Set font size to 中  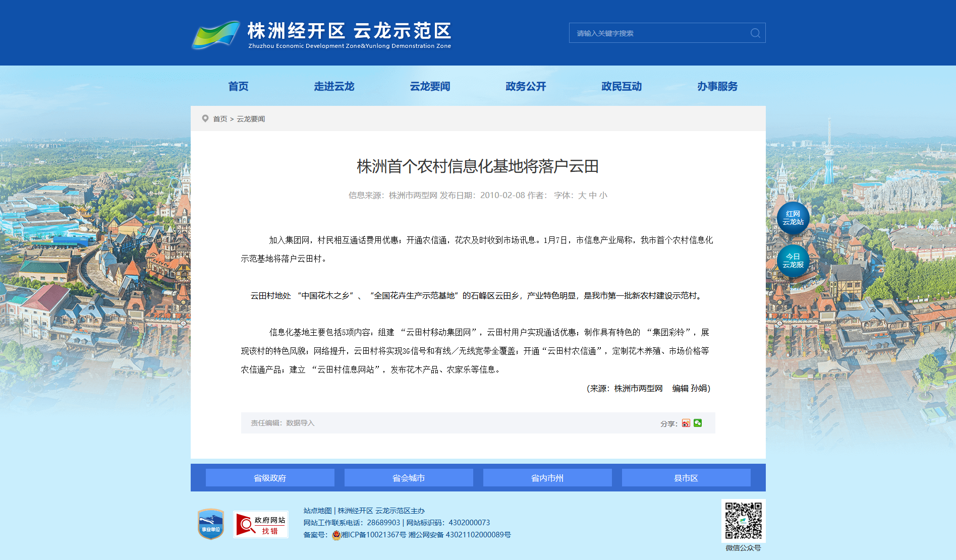click(593, 196)
